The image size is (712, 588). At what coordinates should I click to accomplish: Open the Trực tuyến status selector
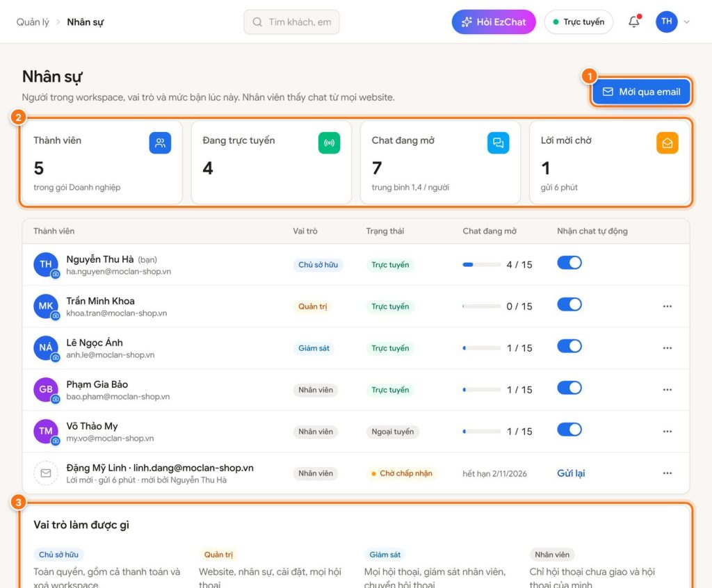coord(578,22)
